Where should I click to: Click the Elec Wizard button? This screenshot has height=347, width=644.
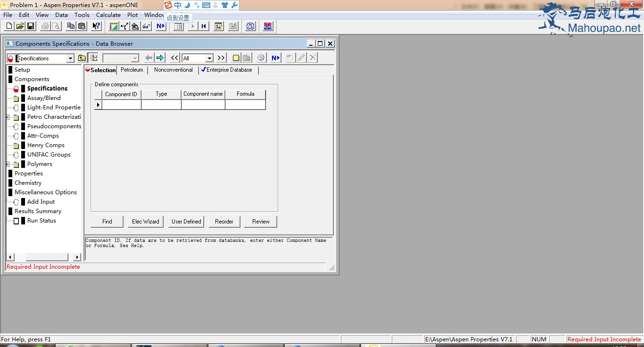[x=146, y=222]
